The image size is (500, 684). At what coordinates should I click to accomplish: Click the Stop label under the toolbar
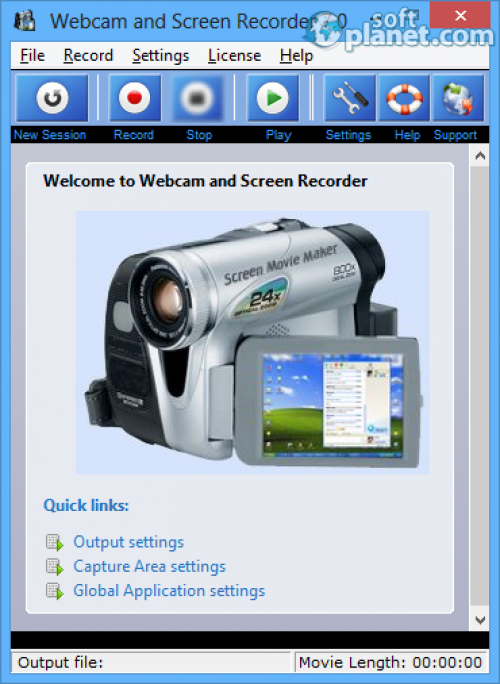click(199, 135)
